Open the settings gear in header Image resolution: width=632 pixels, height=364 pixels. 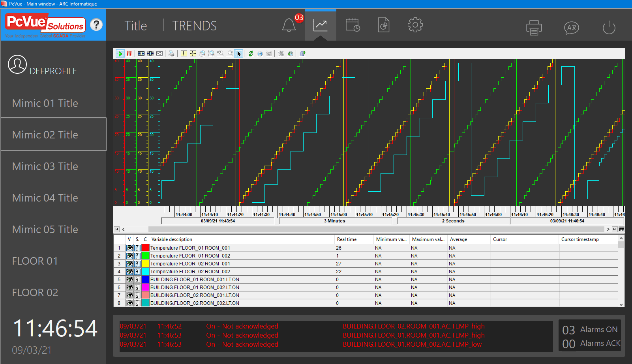(415, 26)
